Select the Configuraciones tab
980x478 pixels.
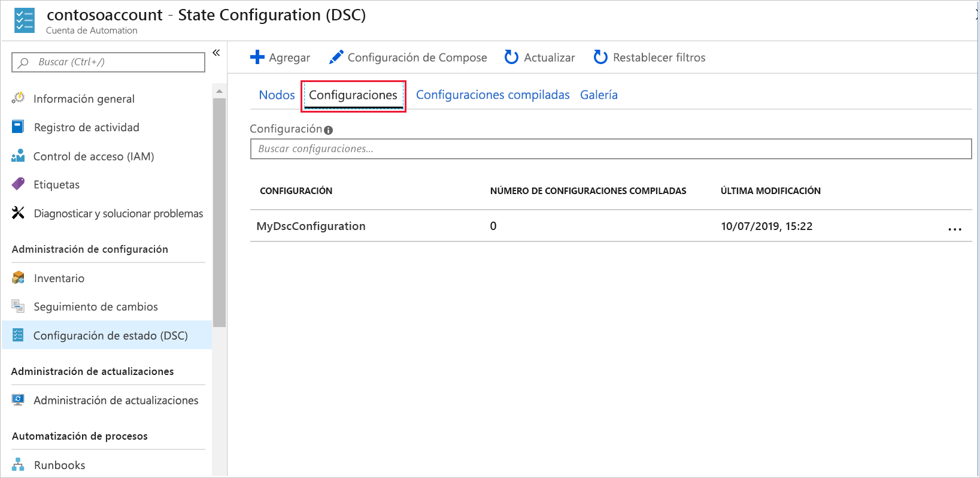tap(353, 95)
